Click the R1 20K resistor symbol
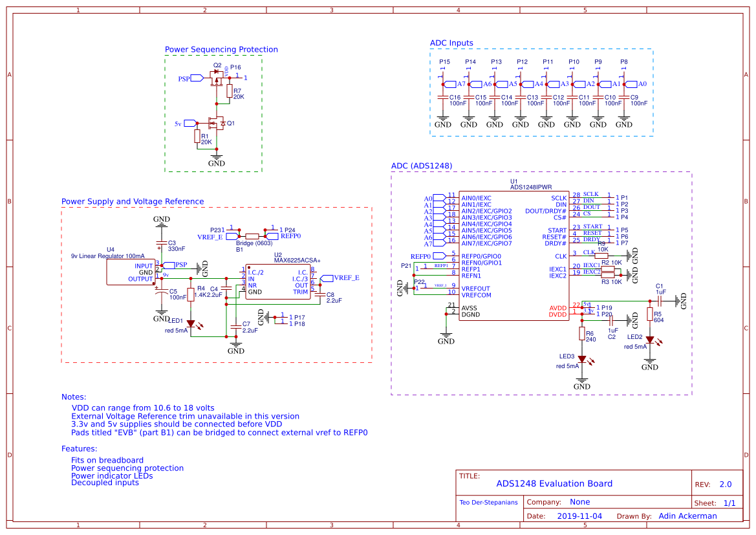The image size is (756, 535). [x=197, y=136]
